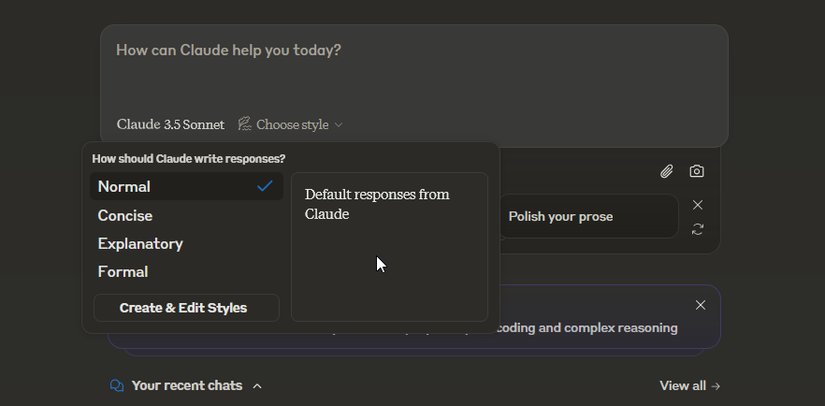Click the Default responses from Claude preview text
This screenshot has width=825, height=406.
pyautogui.click(x=377, y=204)
